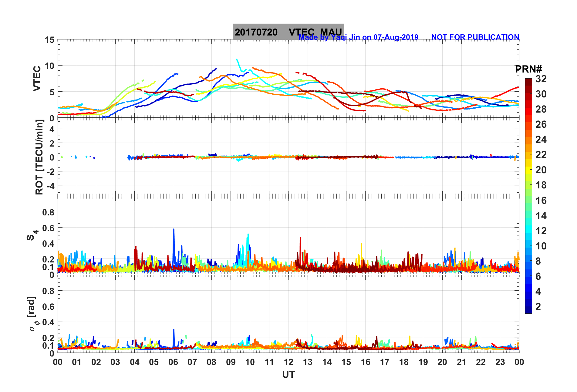Click the '0.8' tick on the S4 axis
The height and width of the screenshot is (392, 577).
point(48,212)
